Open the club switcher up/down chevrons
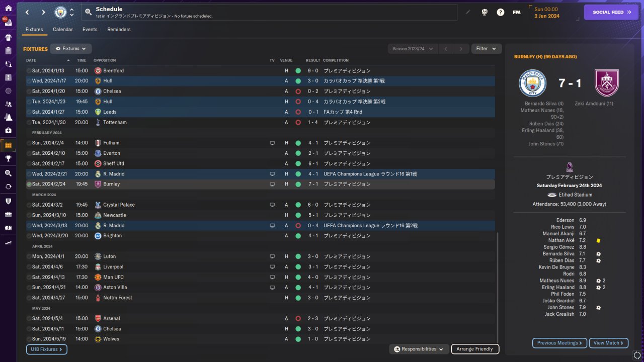 (x=72, y=12)
